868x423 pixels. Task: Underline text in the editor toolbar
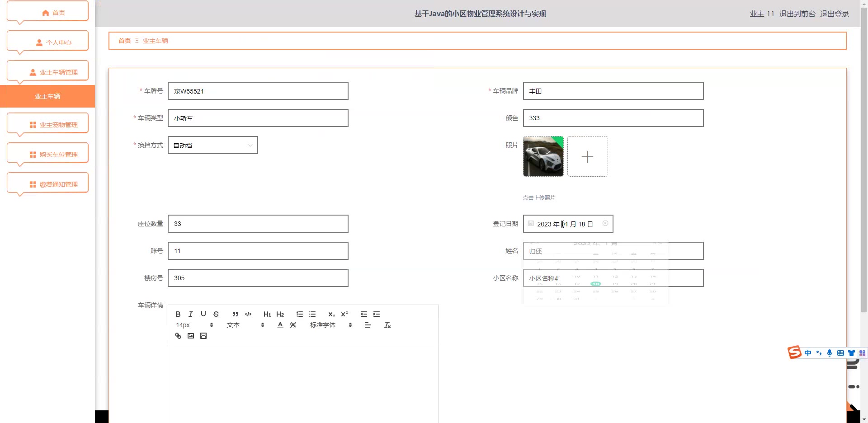point(203,314)
